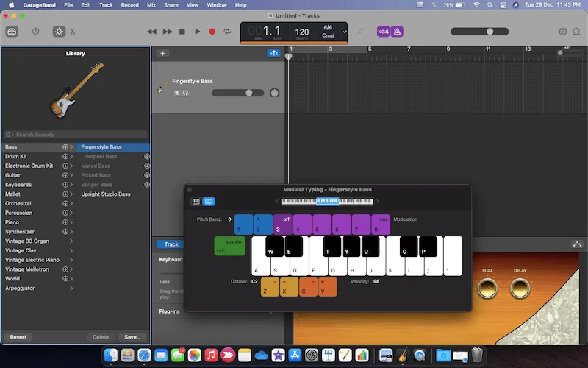
Task: Switch Musical Typing to piano keyboard view
Action: point(196,202)
